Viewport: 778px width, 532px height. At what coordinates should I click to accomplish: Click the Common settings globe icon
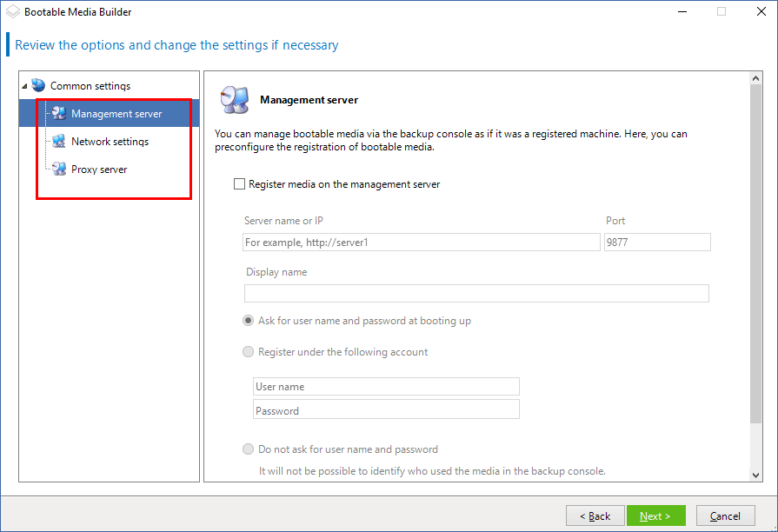(38, 86)
